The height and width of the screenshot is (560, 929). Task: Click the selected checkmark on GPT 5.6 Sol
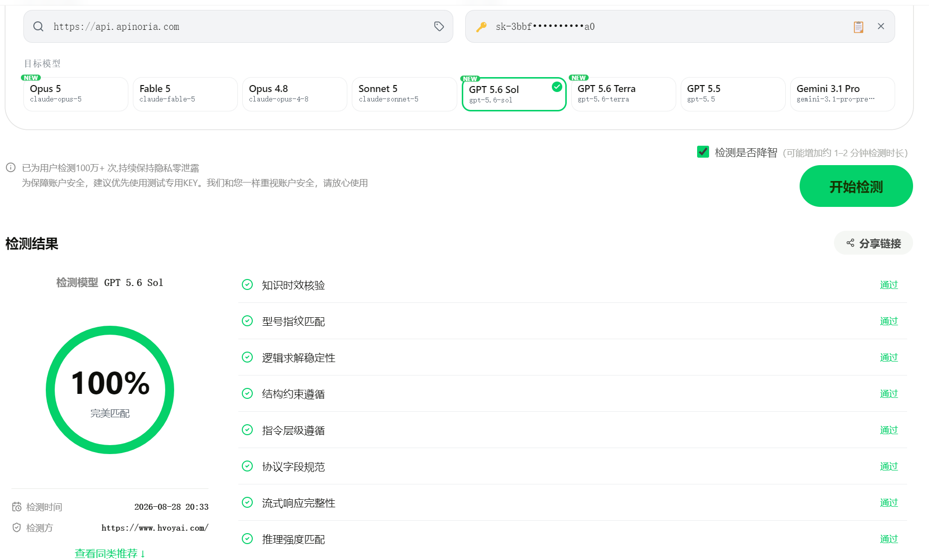(557, 87)
